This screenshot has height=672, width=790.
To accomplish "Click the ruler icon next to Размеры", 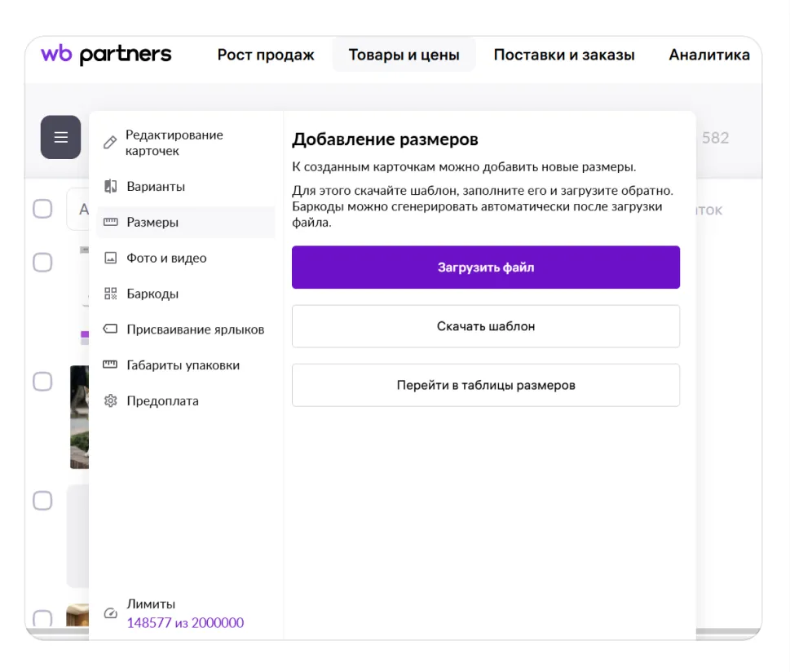I will click(111, 223).
